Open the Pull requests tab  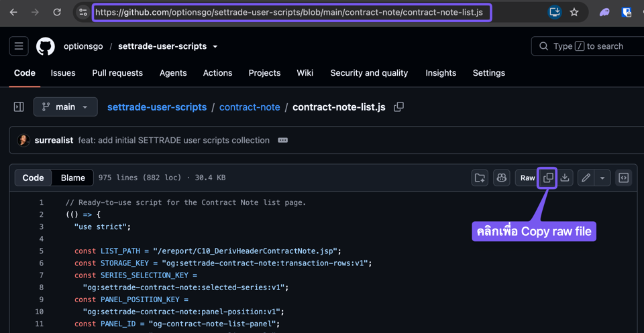pos(117,73)
